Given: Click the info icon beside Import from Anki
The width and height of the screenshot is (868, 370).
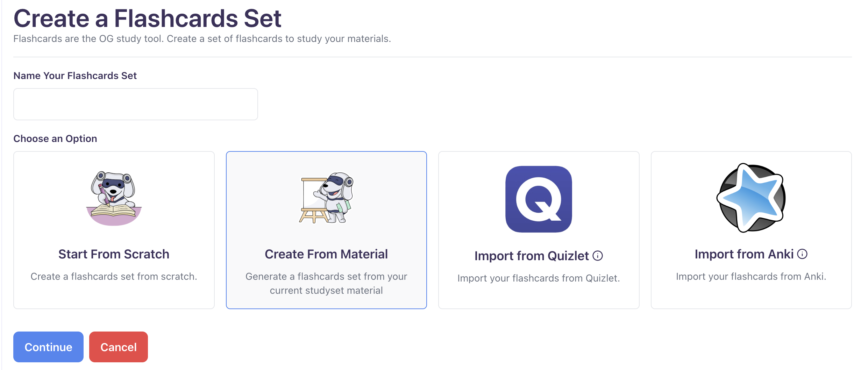Looking at the screenshot, I should [802, 254].
